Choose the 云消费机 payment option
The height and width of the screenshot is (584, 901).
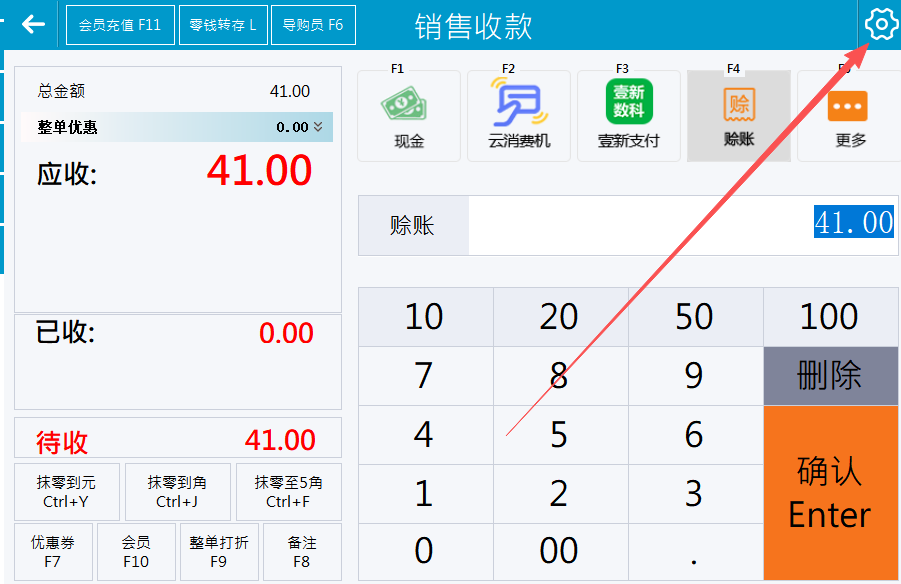point(519,116)
